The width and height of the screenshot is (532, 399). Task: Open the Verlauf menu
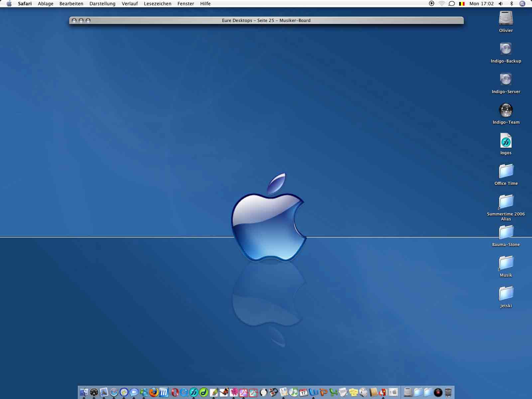pyautogui.click(x=130, y=4)
